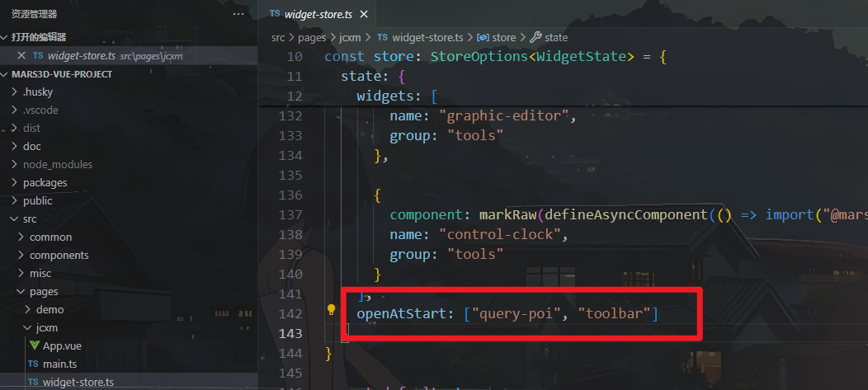The height and width of the screenshot is (390, 868).
Task: Click the pages breadcrumb segment
Action: click(312, 38)
